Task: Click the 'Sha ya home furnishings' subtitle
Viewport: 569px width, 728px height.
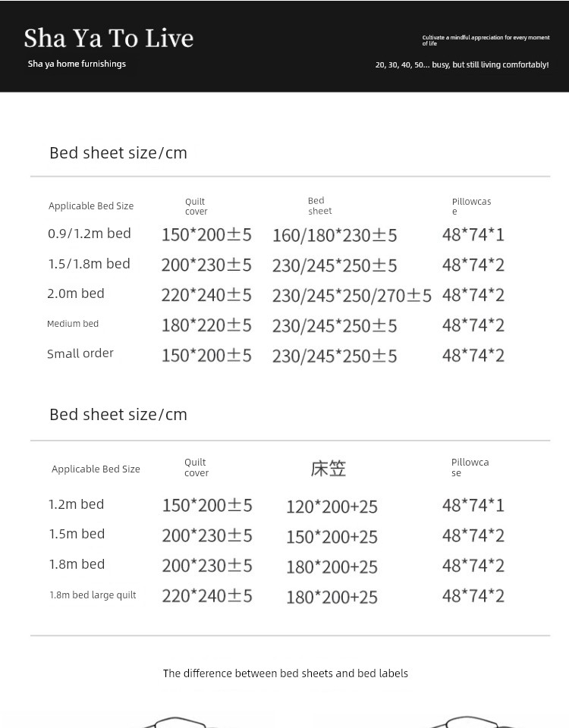Action: 77,64
